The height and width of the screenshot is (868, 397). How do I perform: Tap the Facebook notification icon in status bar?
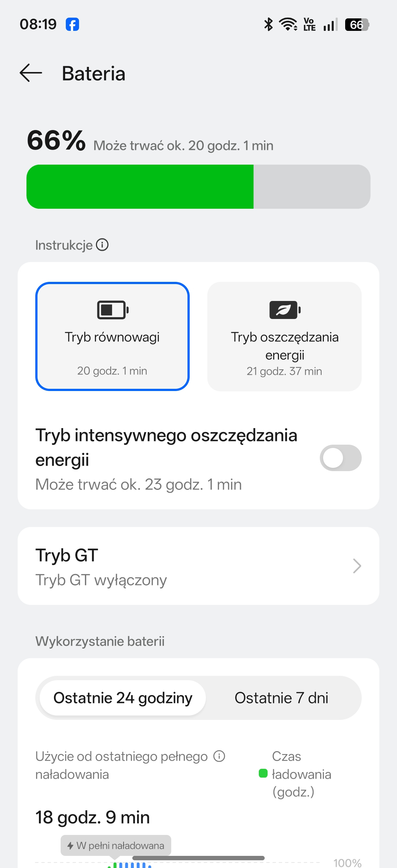[72, 25]
